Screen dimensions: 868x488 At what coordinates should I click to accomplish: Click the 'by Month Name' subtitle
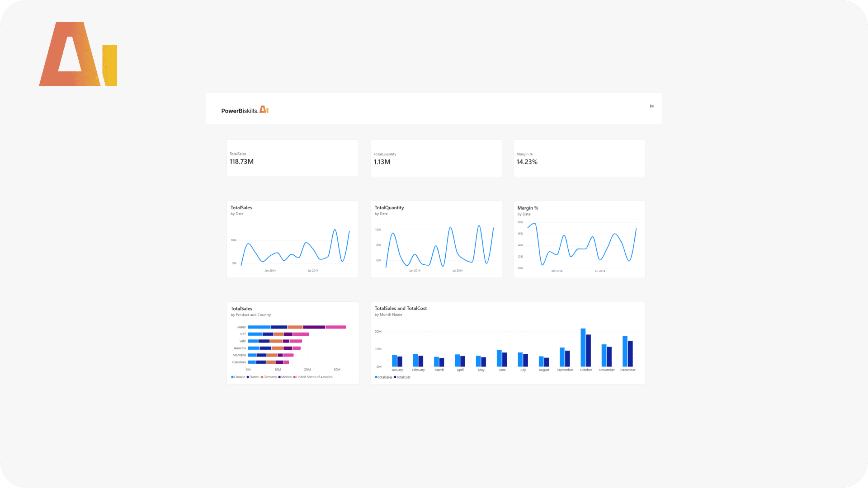click(388, 315)
